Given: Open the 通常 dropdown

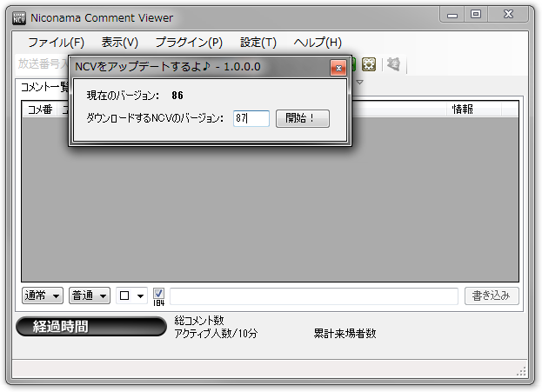Looking at the screenshot, I should tap(42, 296).
